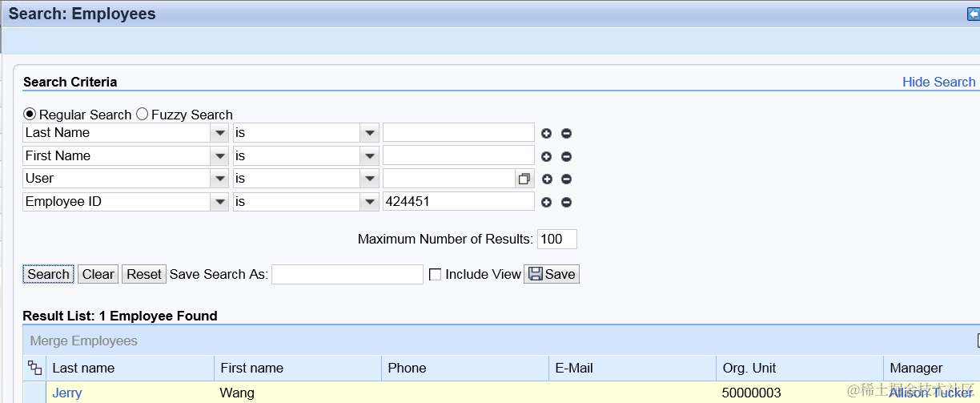Remove the Employee ID criterion row
This screenshot has width=980, height=403.
point(566,203)
